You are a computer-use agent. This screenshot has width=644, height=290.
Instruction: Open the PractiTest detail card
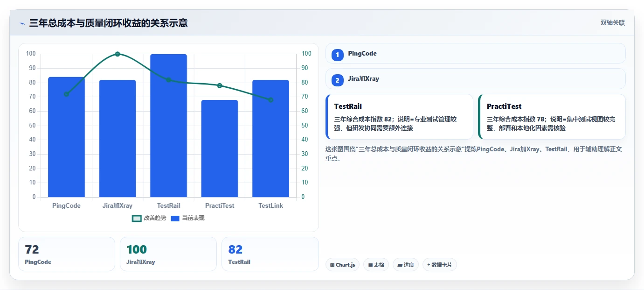(x=552, y=117)
